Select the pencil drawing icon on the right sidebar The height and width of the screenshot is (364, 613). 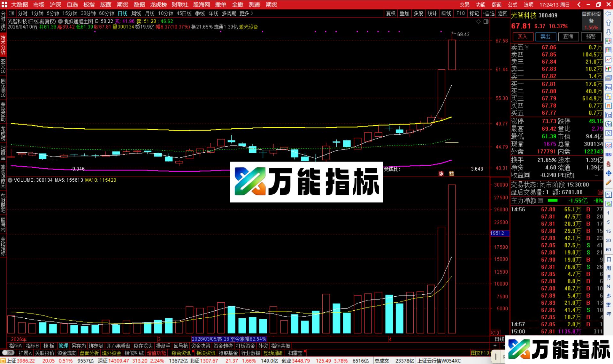point(609,182)
